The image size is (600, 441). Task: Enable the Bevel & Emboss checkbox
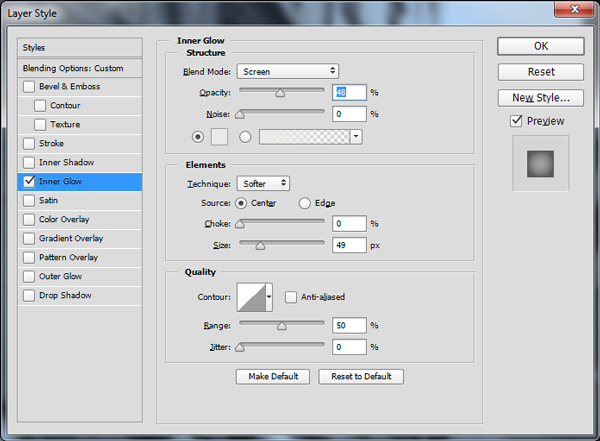28,87
